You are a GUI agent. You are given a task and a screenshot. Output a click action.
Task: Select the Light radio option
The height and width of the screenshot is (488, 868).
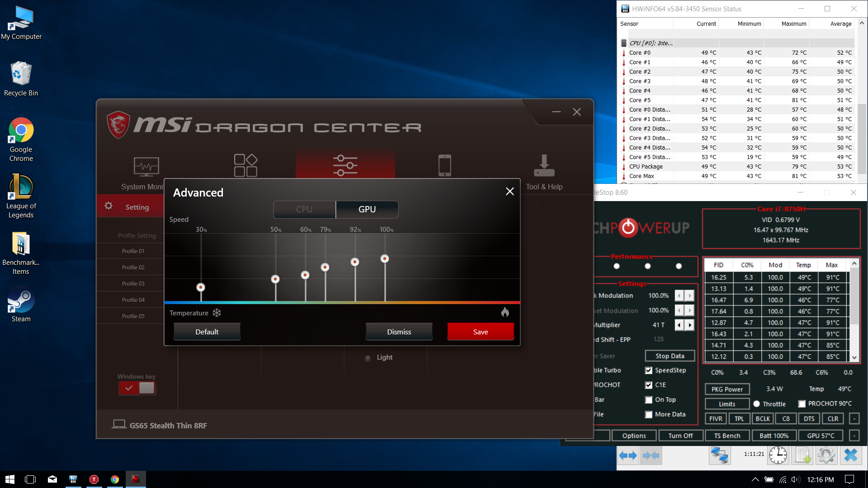coord(368,358)
